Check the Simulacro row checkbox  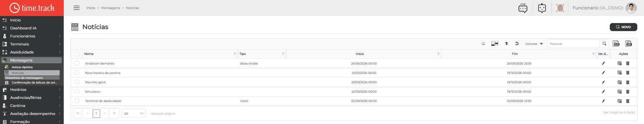pos(77,91)
